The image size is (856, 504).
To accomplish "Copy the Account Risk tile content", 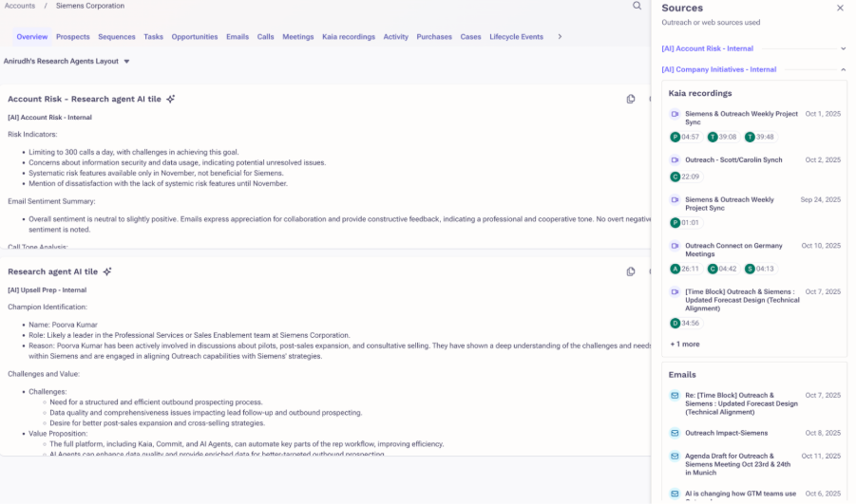I will pos(631,99).
